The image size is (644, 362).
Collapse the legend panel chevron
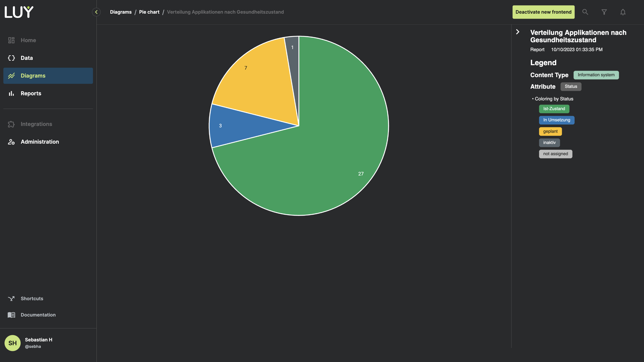coord(518,32)
